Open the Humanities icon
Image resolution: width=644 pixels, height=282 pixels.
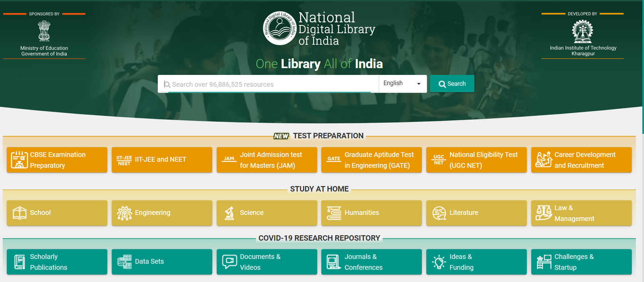pyautogui.click(x=334, y=213)
